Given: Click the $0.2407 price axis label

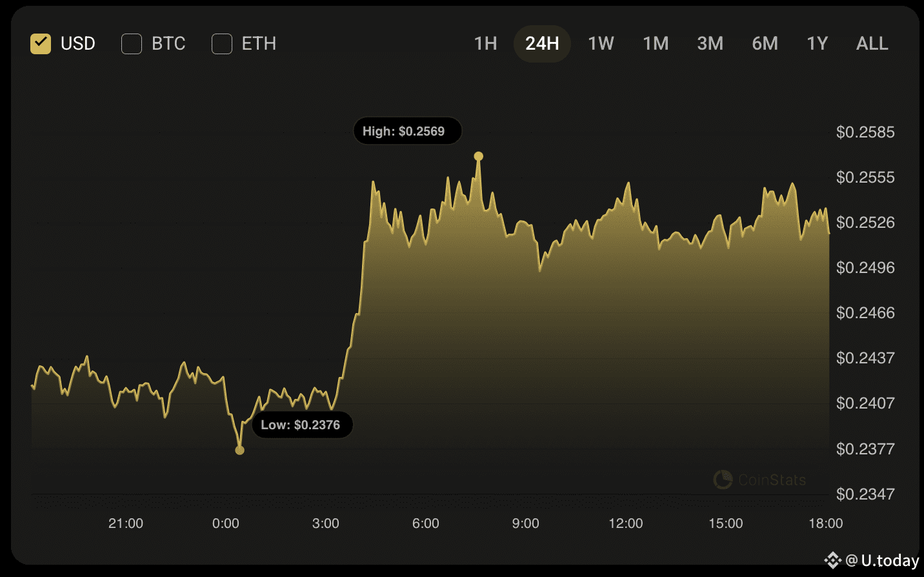Looking at the screenshot, I should click(865, 403).
